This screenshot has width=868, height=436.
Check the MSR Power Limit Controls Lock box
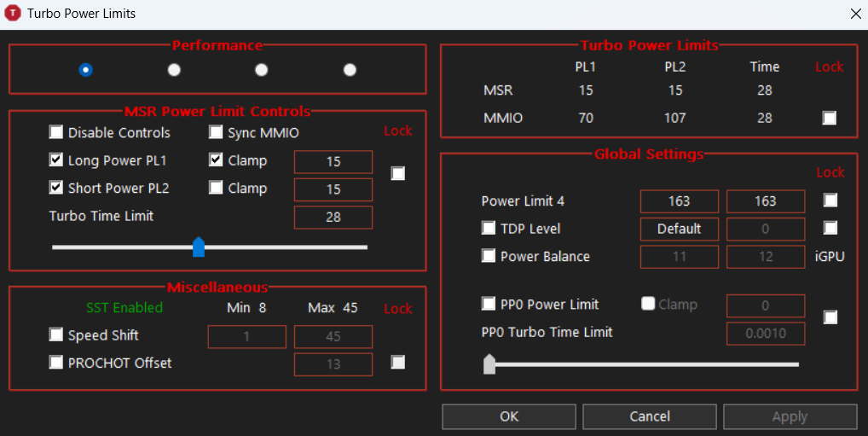pos(397,173)
